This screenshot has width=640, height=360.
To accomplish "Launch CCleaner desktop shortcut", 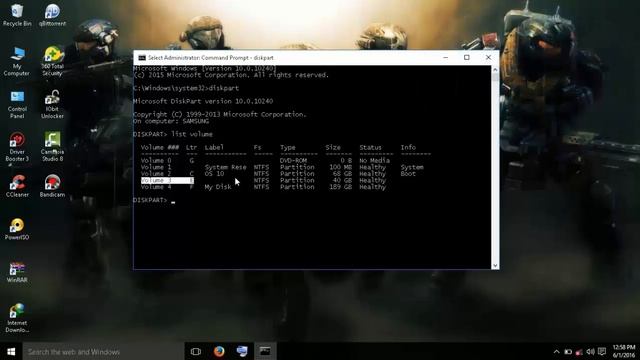I will click(x=17, y=186).
